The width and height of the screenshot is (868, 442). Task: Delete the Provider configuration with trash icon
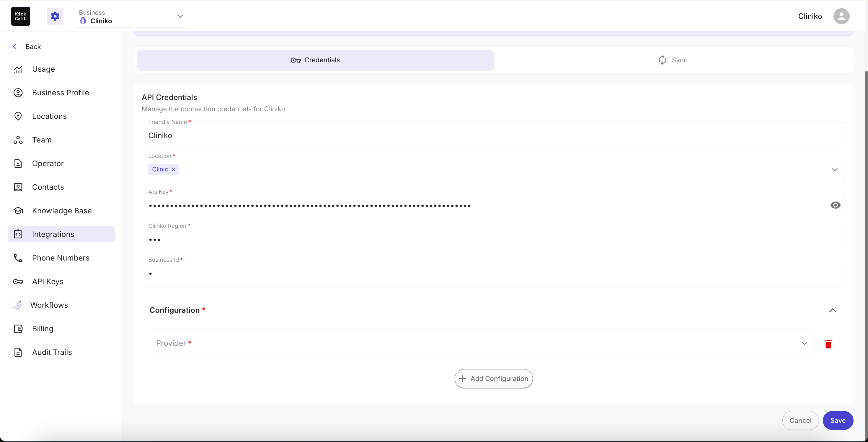pos(828,344)
